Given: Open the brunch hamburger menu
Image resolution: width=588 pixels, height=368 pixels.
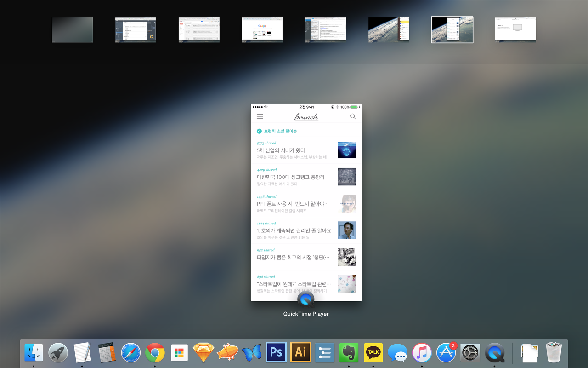Looking at the screenshot, I should coord(260,117).
